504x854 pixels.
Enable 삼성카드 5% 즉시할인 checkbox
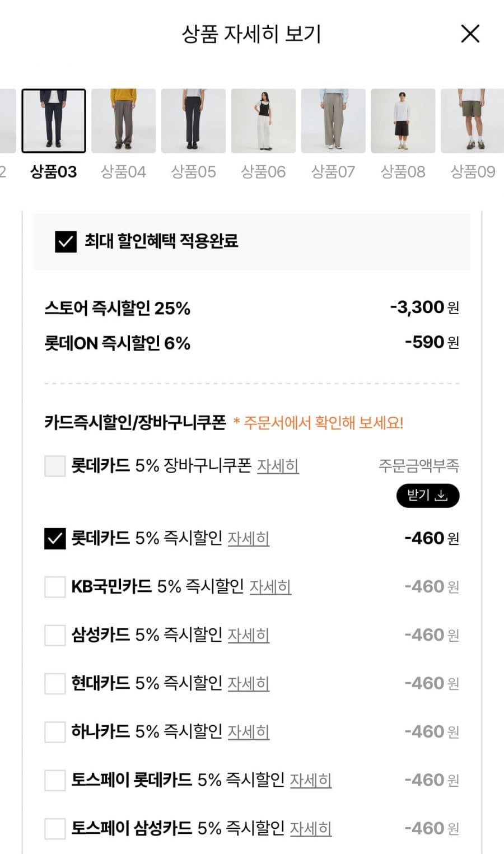[55, 635]
